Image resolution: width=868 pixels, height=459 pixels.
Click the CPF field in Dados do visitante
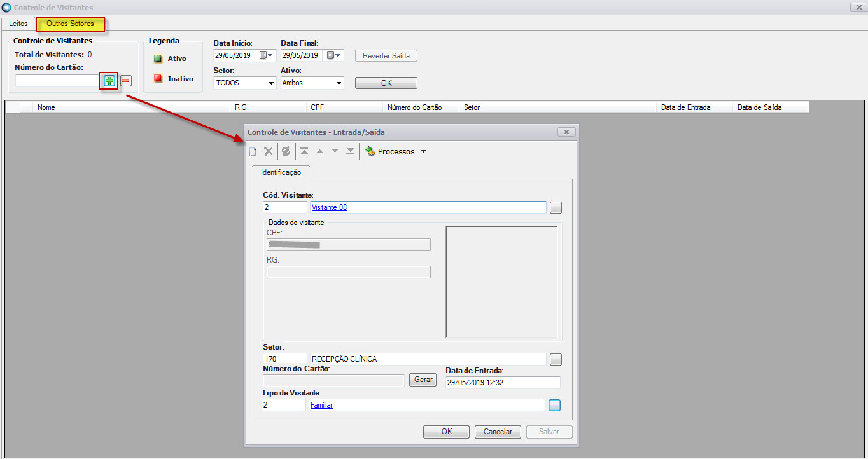point(349,245)
